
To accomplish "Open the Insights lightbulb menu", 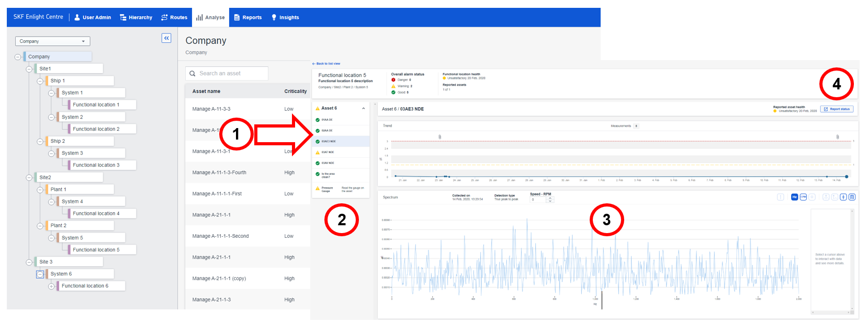I will click(285, 17).
